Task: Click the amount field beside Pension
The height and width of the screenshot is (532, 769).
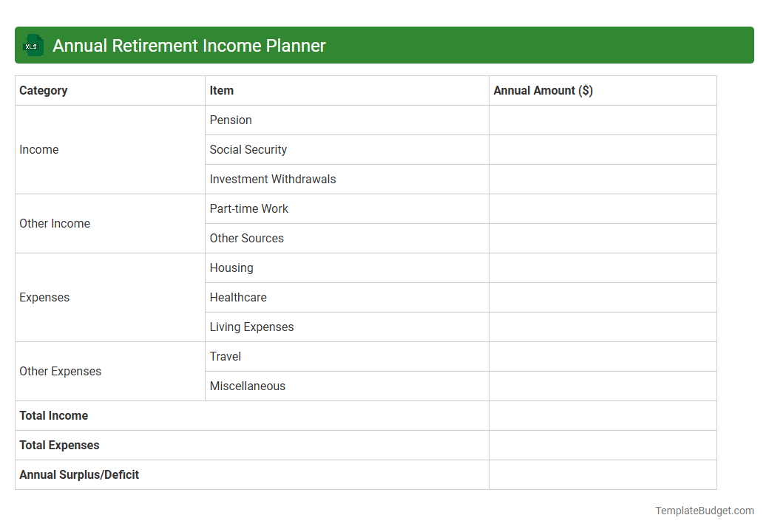Action: pyautogui.click(x=602, y=120)
